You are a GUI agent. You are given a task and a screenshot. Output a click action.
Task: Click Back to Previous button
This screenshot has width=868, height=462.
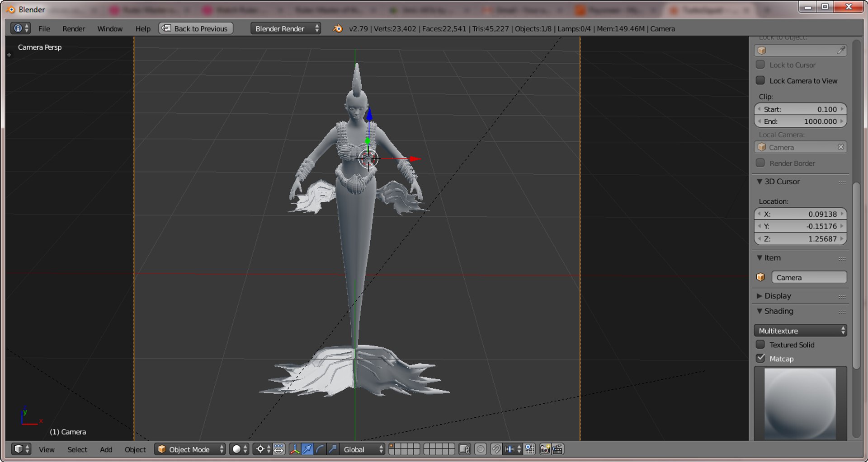[196, 28]
